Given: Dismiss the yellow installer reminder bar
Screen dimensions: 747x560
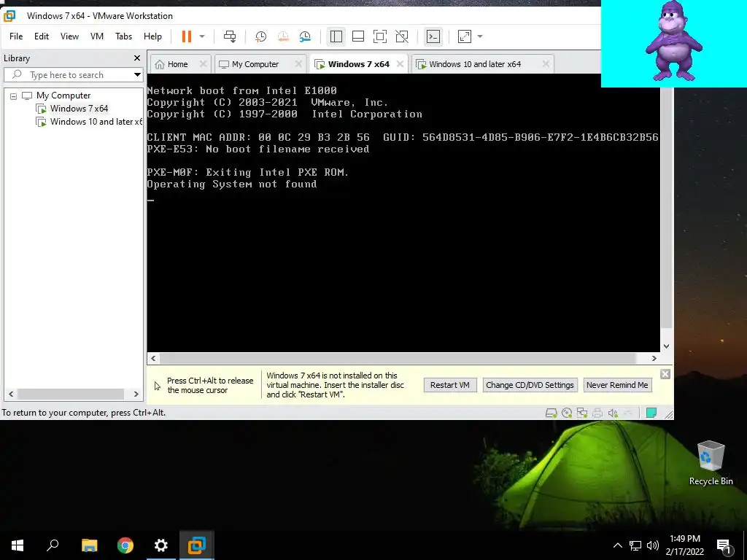Looking at the screenshot, I should pos(665,374).
